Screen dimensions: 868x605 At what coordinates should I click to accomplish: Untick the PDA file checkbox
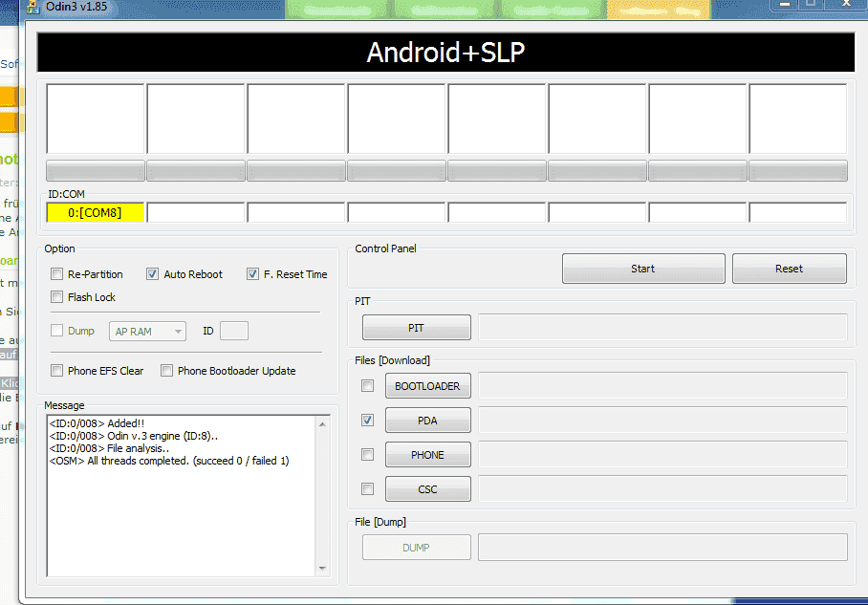click(x=367, y=421)
